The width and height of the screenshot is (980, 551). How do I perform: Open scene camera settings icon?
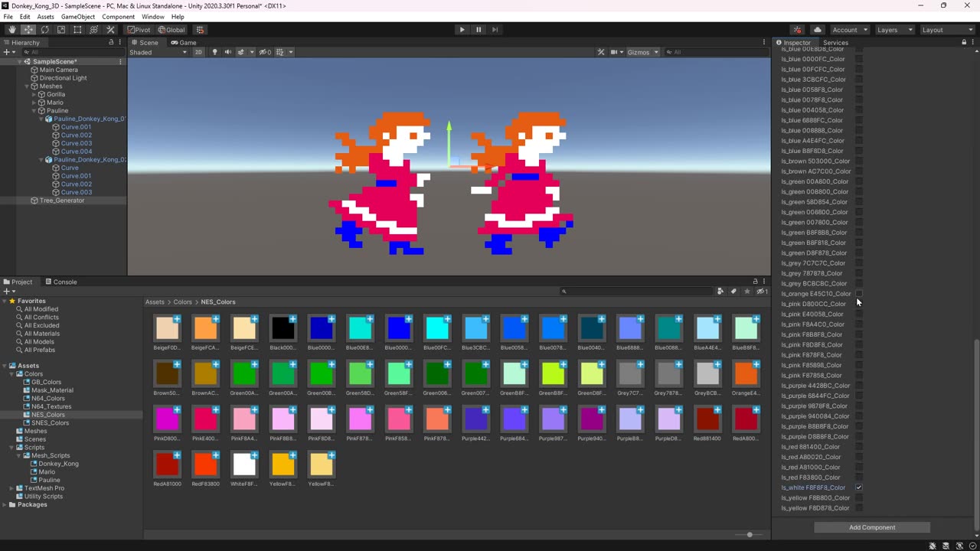coord(616,52)
